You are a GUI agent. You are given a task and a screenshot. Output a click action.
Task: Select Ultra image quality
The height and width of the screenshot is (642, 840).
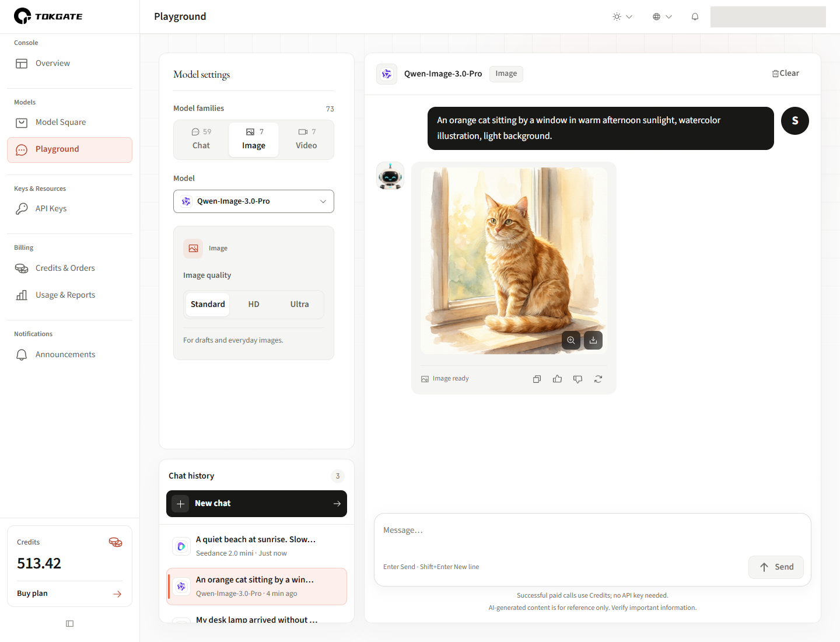[x=300, y=304]
